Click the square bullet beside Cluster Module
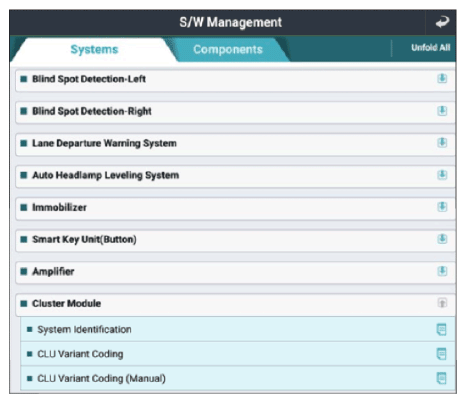The width and height of the screenshot is (466, 403). coord(24,303)
